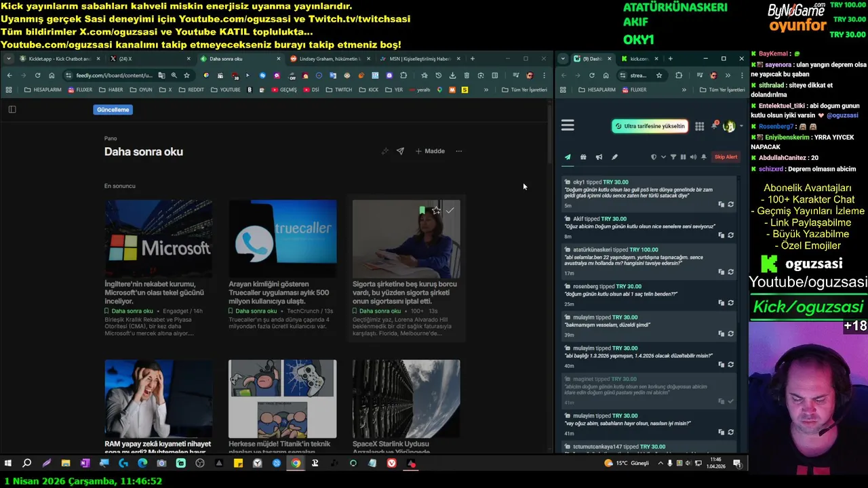Add a new item with the Madde button

(x=430, y=151)
